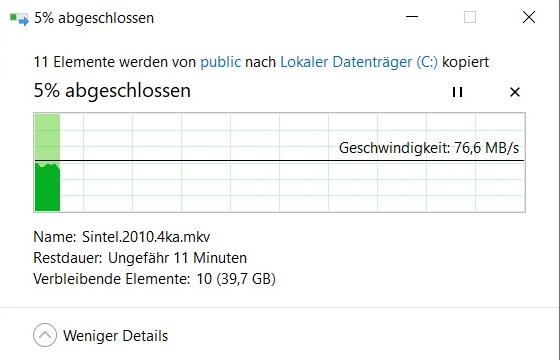This screenshot has height=360, width=560.
Task: Click the file transfer icon in title bar
Action: pyautogui.click(x=19, y=19)
